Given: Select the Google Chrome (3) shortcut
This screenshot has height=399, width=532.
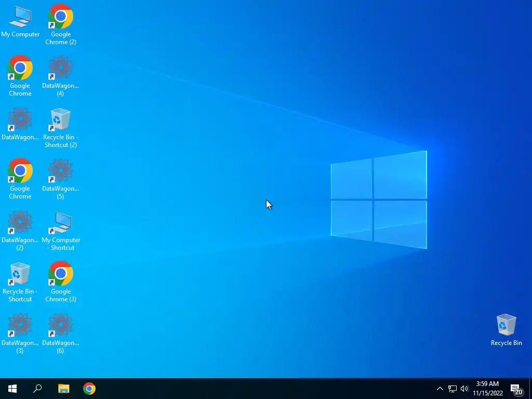Looking at the screenshot, I should [x=61, y=282].
